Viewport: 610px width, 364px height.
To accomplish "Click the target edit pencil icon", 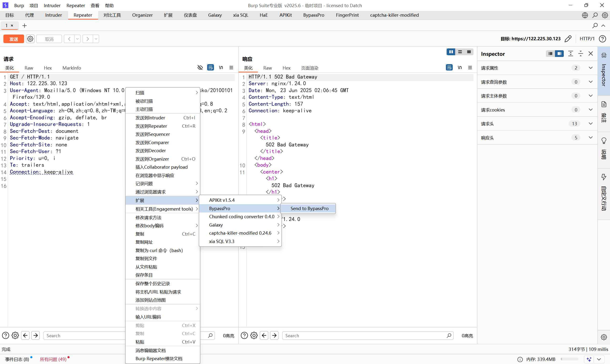I will pyautogui.click(x=568, y=39).
